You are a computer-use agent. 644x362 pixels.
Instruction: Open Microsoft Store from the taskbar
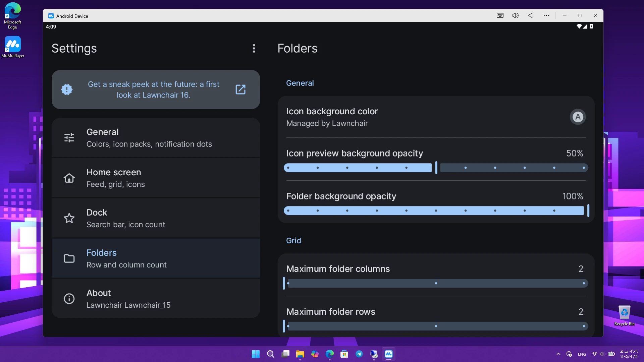click(344, 354)
